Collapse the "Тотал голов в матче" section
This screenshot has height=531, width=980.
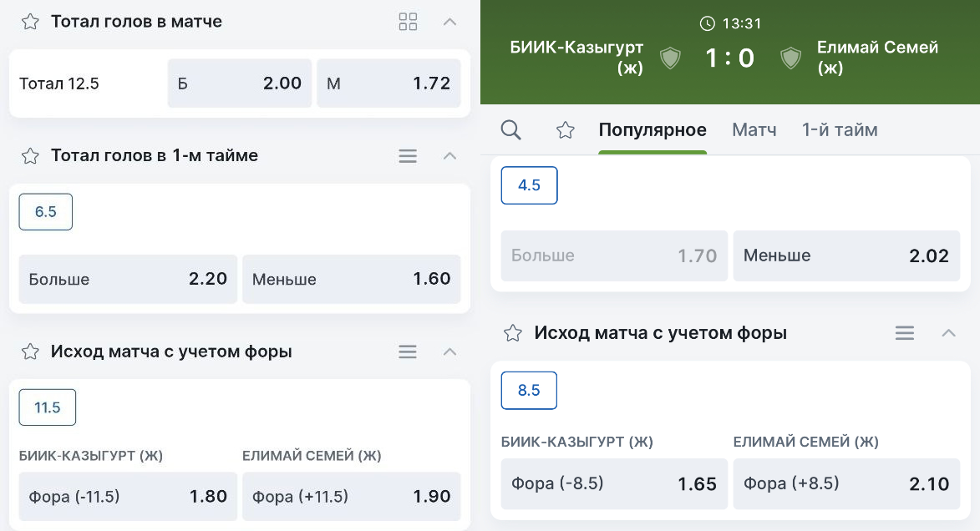tap(449, 22)
